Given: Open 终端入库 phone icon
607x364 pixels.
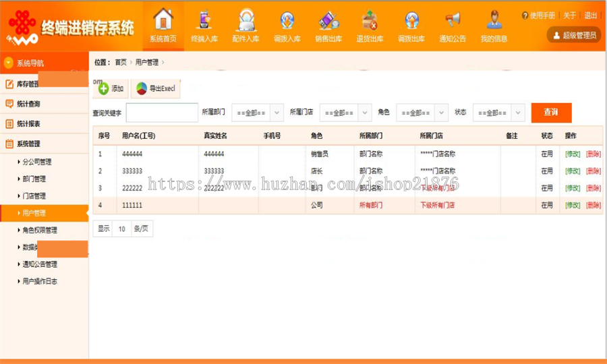Looking at the screenshot, I should pyautogui.click(x=204, y=20).
